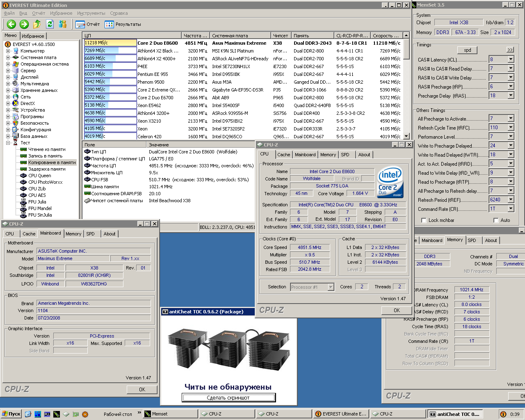Open the CAS# Latency (tCL) dropdown in MemSet

(511, 59)
